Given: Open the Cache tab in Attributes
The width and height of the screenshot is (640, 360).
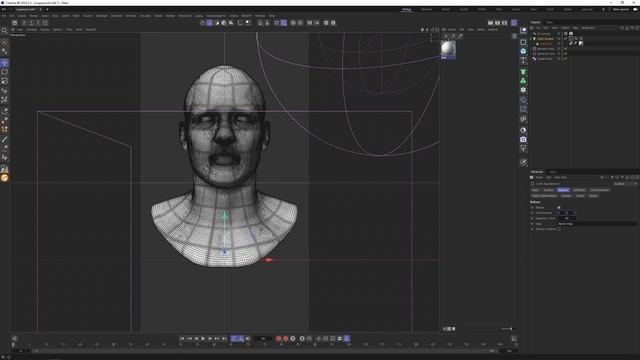Looking at the screenshot, I should pos(580,196).
